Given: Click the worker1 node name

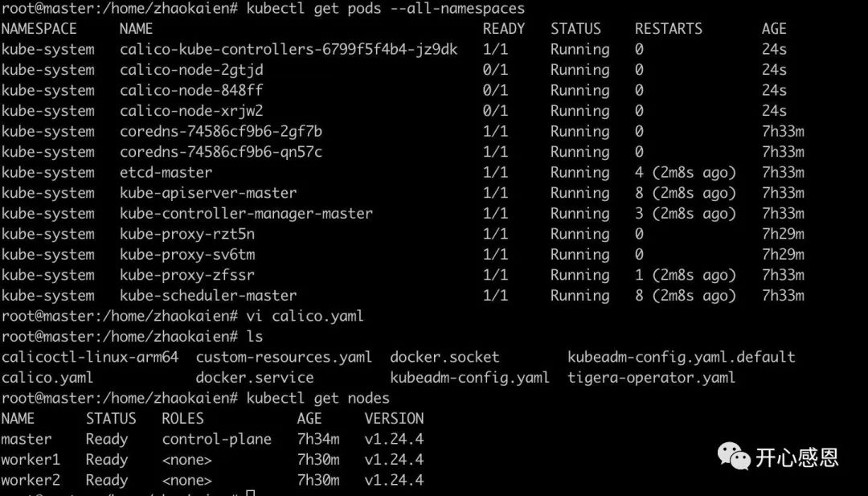Looking at the screenshot, I should 31,460.
